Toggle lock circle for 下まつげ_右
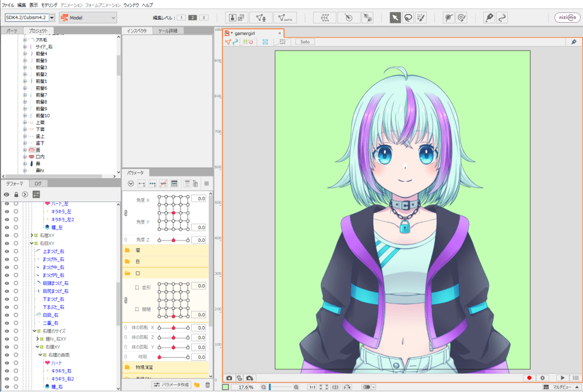This screenshot has height=392, width=583. (x=16, y=299)
